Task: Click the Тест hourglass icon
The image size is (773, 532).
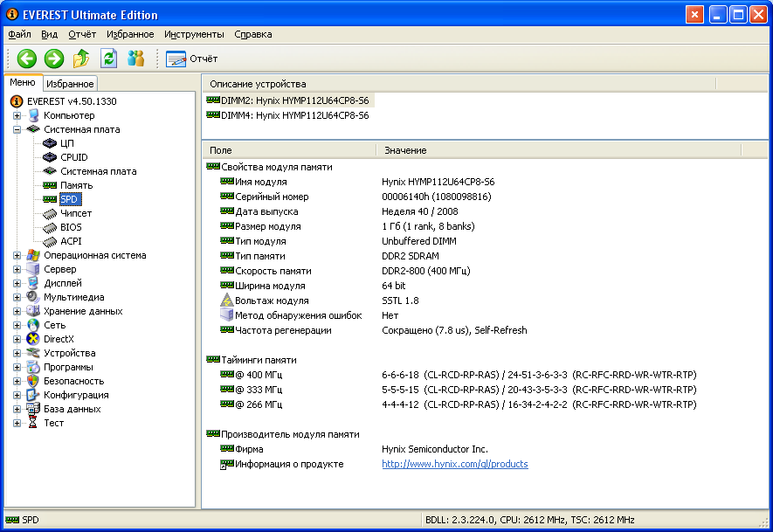Action: pos(33,423)
